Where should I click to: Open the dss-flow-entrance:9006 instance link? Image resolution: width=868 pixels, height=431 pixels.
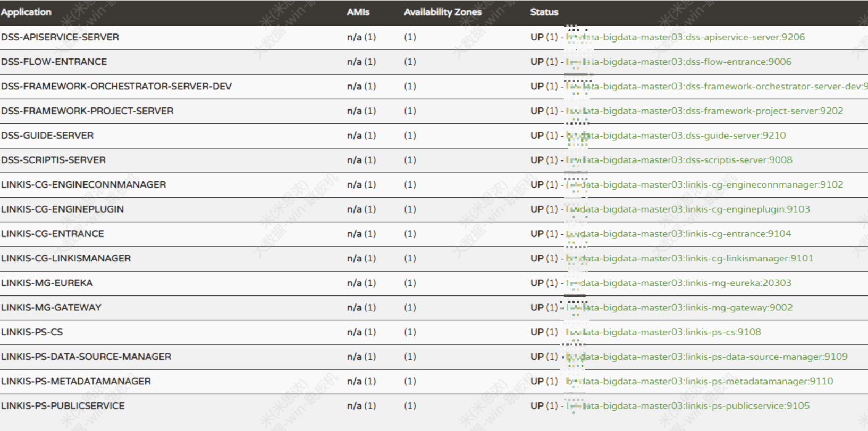click(679, 62)
